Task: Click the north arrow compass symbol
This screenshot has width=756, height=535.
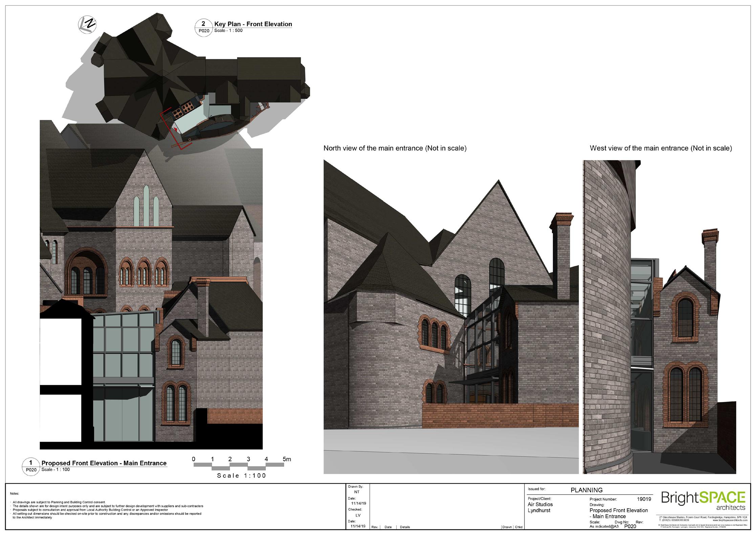Action: coord(87,25)
